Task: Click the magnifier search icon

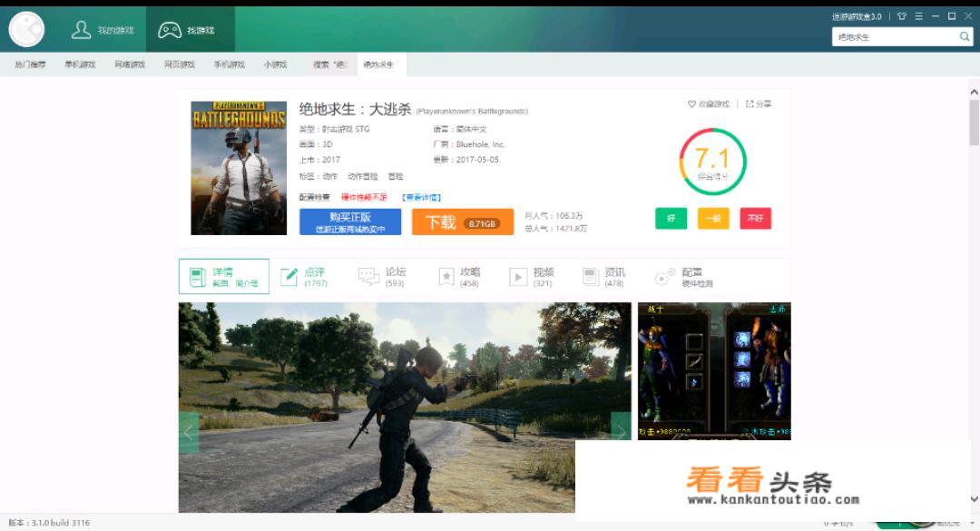Action: point(965,37)
